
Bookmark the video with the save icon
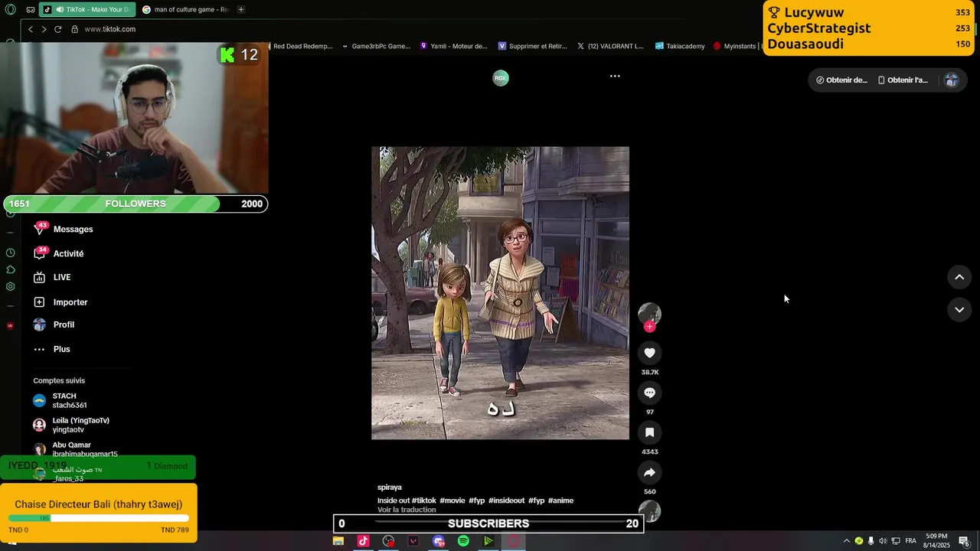tap(649, 432)
